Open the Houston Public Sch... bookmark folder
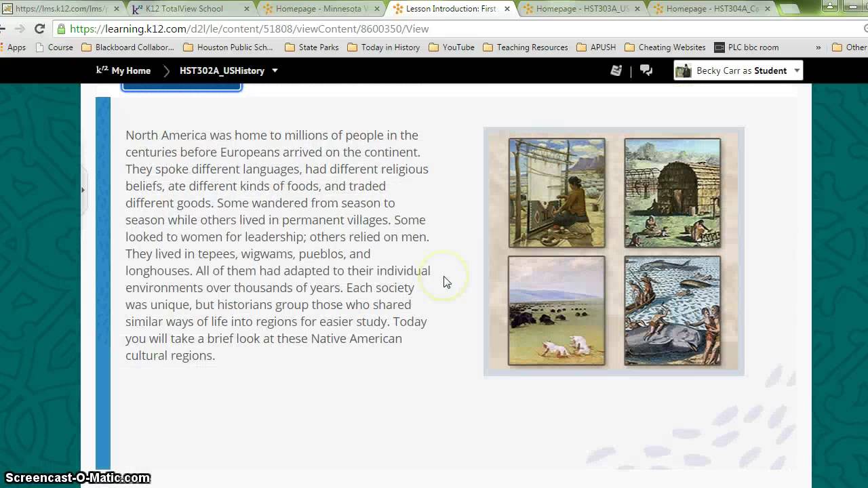Screen dimensions: 868x488 229,47
